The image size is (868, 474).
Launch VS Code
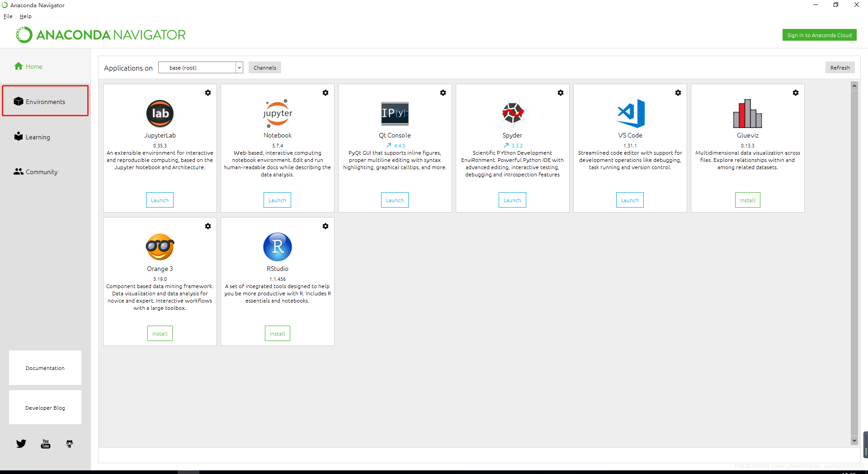[x=630, y=200]
